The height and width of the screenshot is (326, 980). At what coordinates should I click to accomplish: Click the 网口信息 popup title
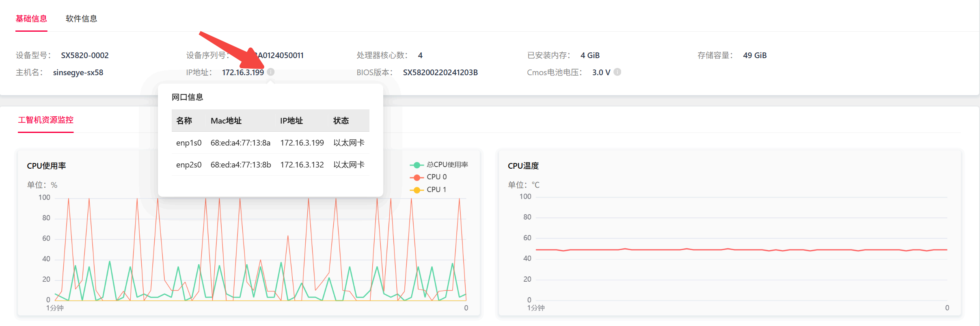point(188,97)
